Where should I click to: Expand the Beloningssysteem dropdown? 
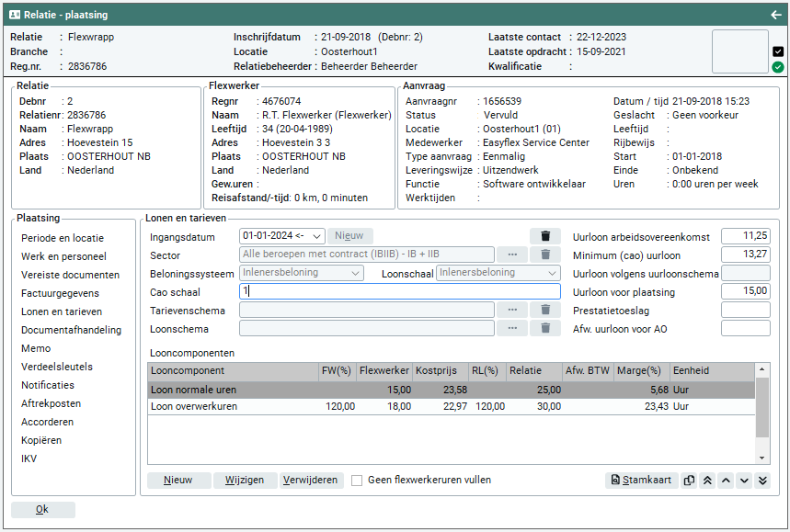[356, 273]
